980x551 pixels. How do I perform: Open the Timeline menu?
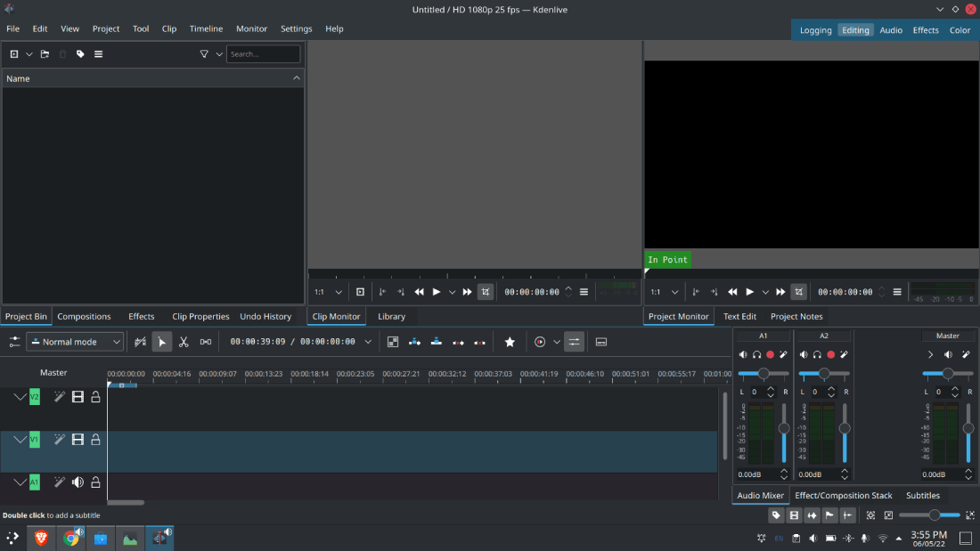click(x=206, y=28)
